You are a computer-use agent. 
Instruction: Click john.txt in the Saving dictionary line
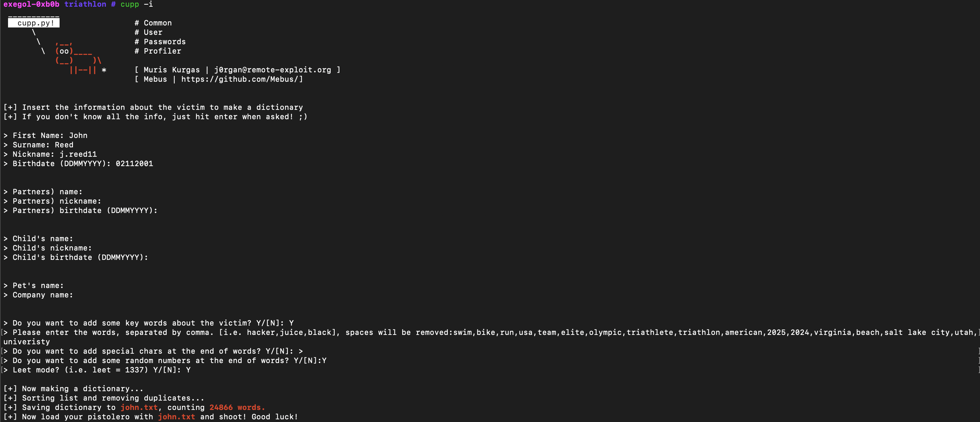pyautogui.click(x=139, y=408)
